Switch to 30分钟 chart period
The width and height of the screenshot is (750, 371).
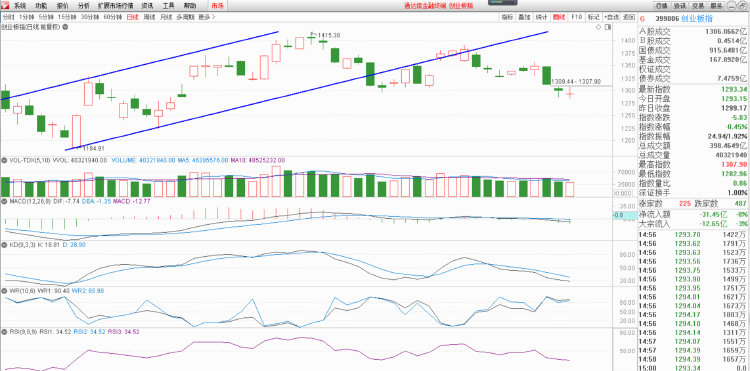pyautogui.click(x=90, y=17)
